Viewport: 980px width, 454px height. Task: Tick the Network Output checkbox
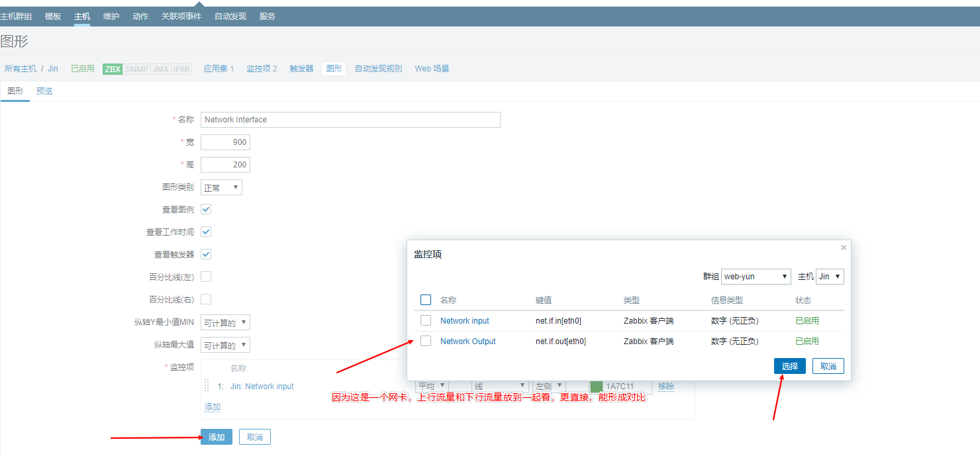(x=426, y=341)
